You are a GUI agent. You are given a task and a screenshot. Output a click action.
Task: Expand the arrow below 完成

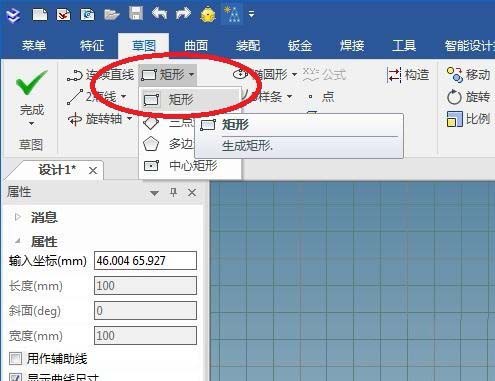coord(31,124)
